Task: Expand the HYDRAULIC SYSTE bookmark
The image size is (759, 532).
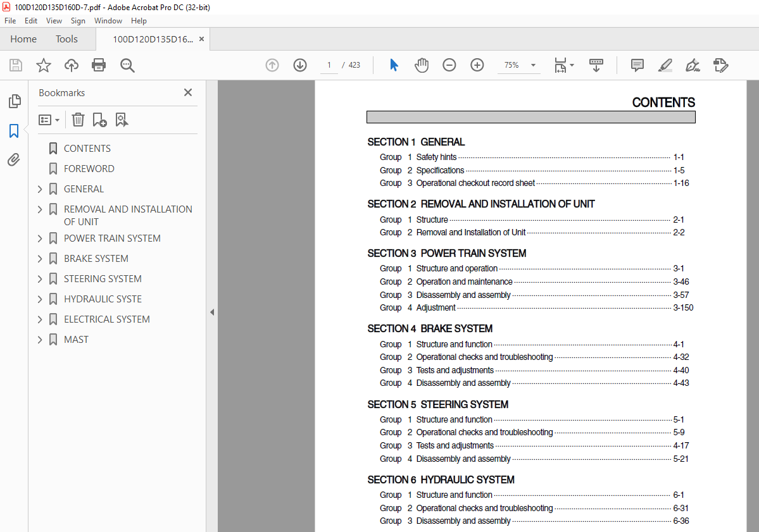Action: [40, 299]
